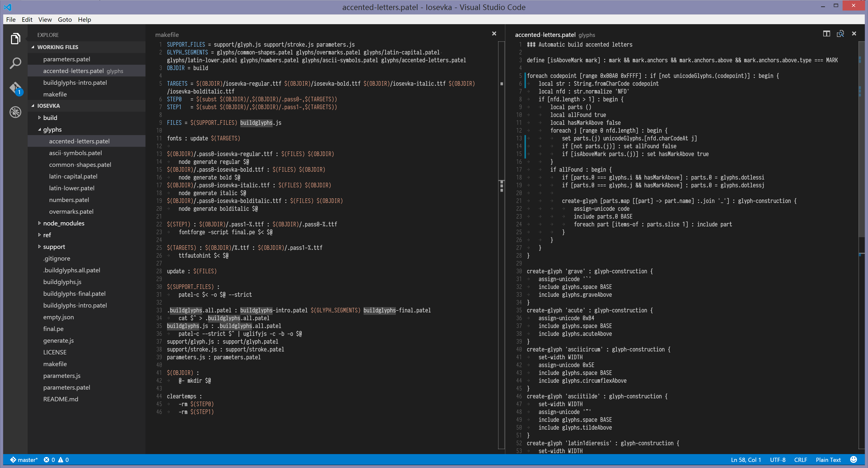Viewport: 868px width, 468px height.
Task: Select parameters.patel in Working Files
Action: coord(87,59)
